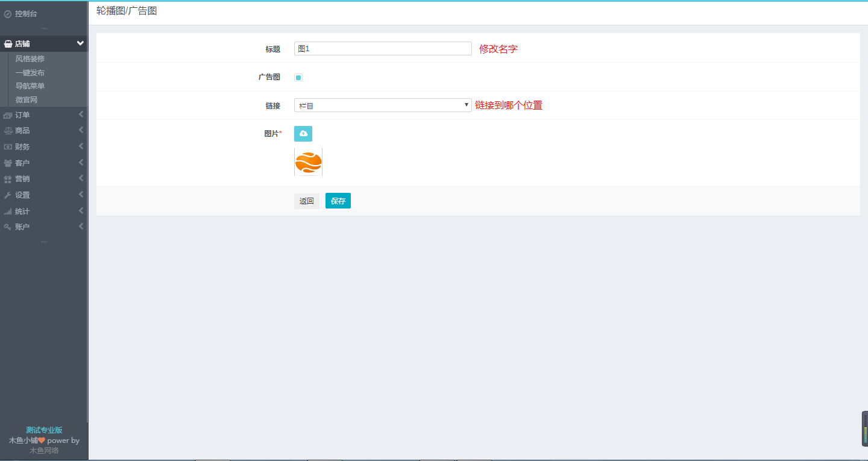The image size is (868, 461).
Task: Click the 店铺 shop basket icon
Action: pos(8,44)
